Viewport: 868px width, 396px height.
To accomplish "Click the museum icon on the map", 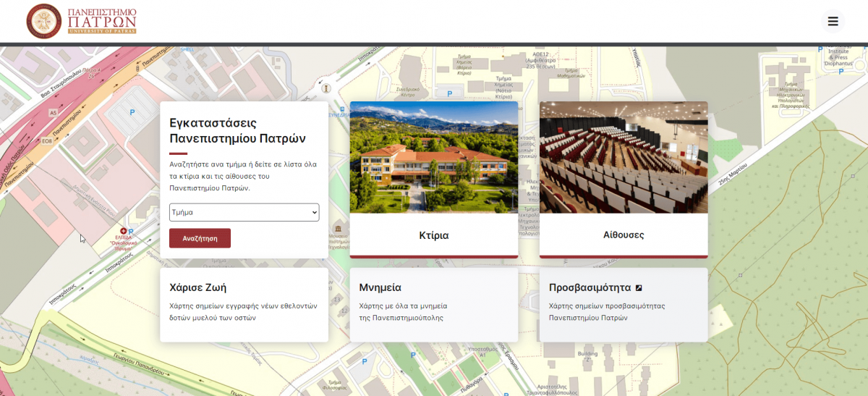I will pos(338,230).
